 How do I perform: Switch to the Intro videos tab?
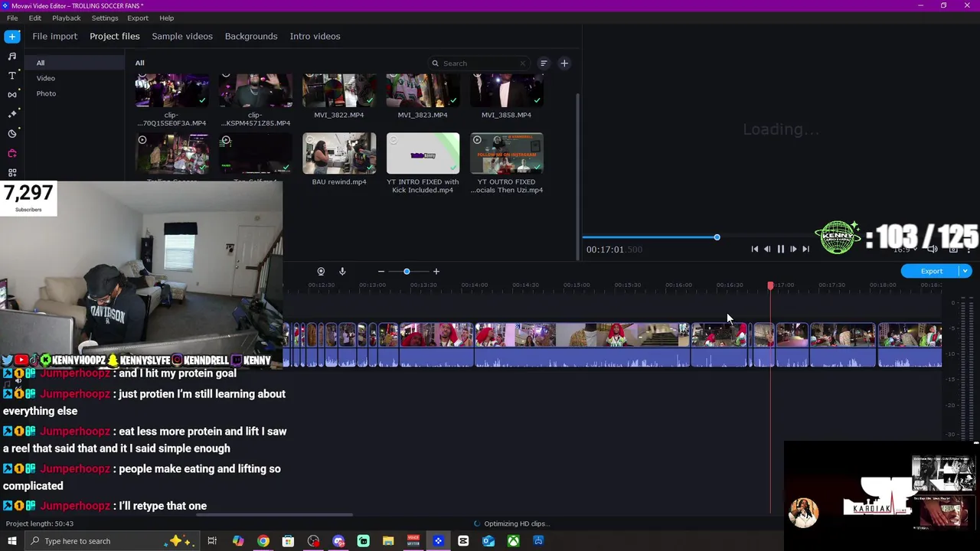pos(315,36)
